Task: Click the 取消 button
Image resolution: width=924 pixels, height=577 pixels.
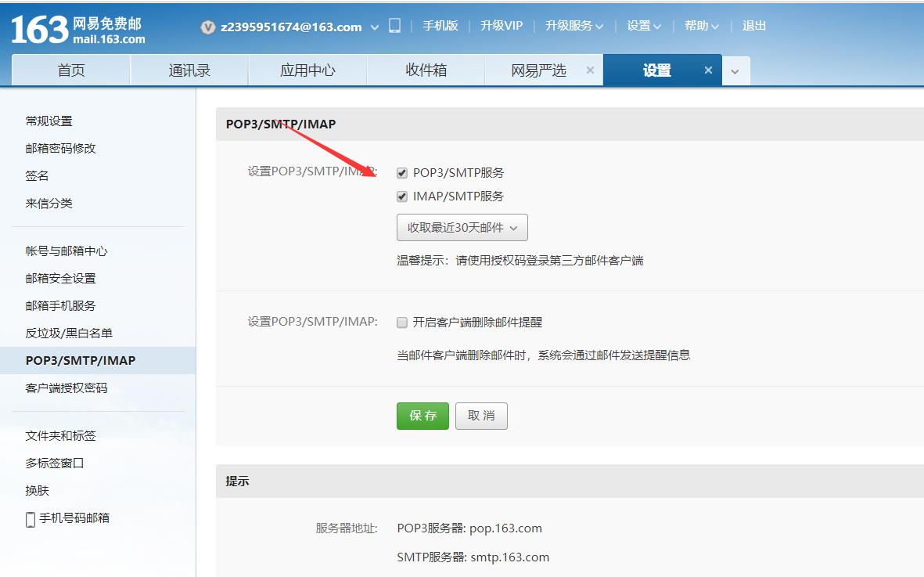Action: point(481,416)
